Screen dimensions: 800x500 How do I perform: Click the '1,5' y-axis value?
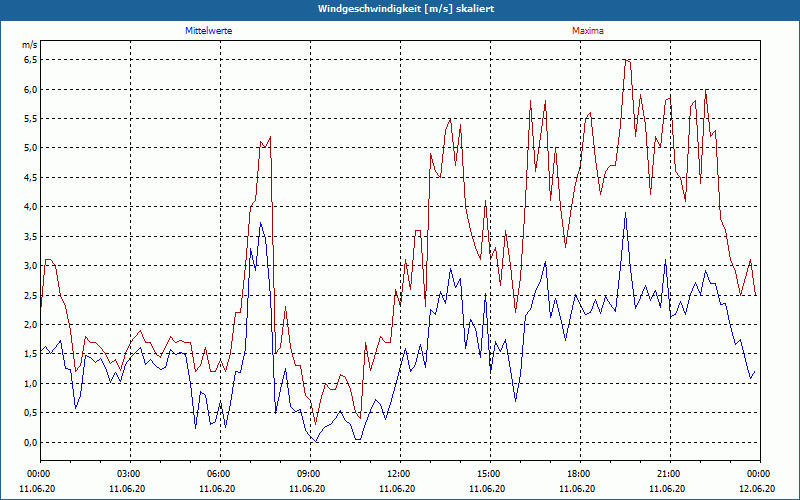[x=30, y=354]
